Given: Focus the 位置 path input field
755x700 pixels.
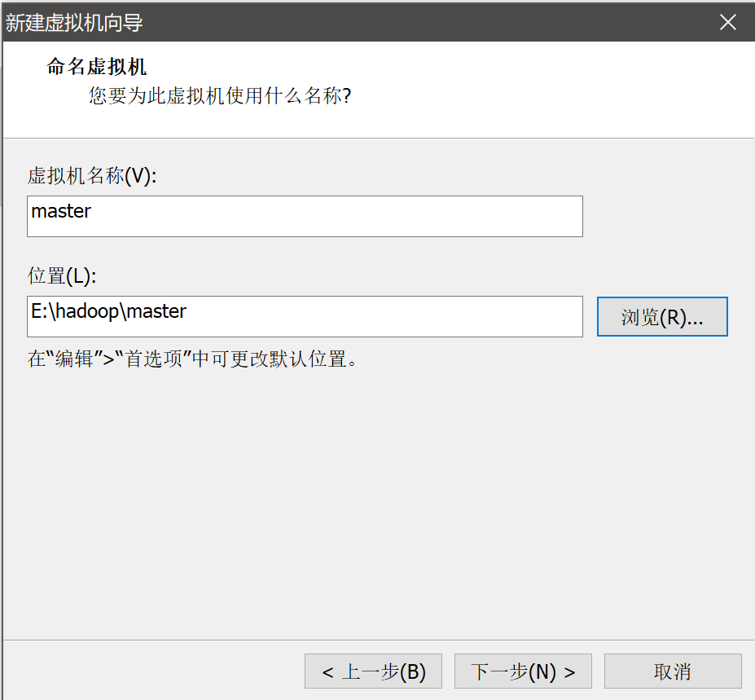Looking at the screenshot, I should pos(305,317).
